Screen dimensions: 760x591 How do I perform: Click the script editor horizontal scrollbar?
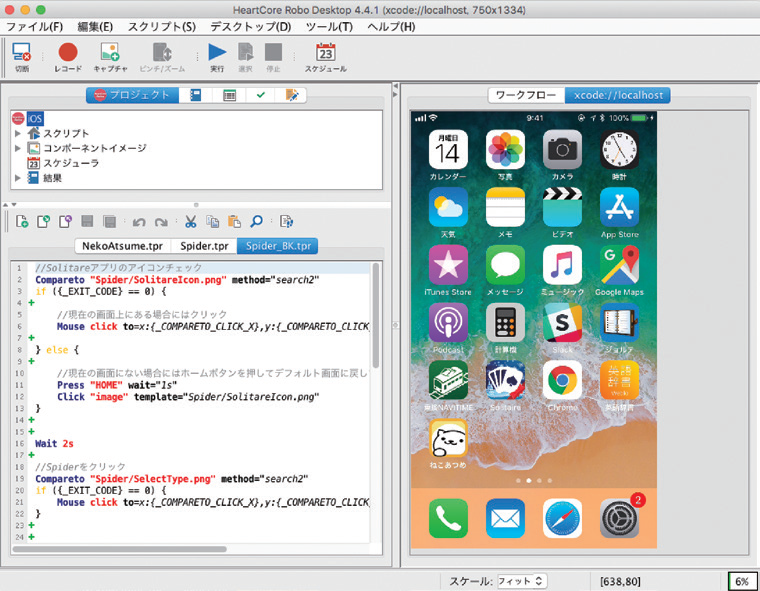coord(120,549)
